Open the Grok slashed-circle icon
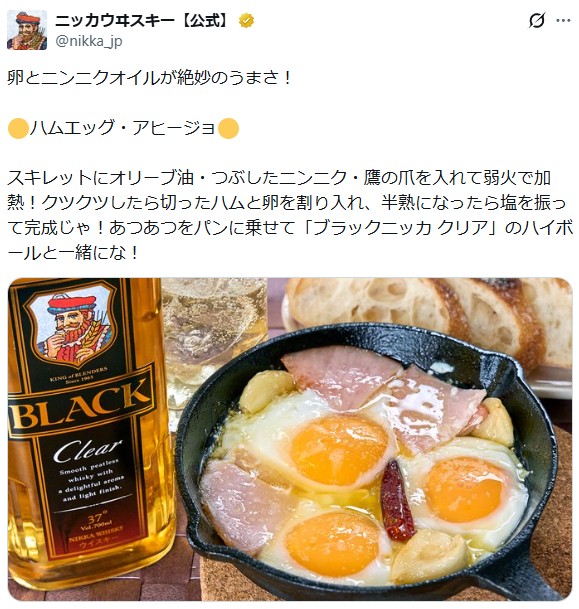579x609 pixels. 537,21
